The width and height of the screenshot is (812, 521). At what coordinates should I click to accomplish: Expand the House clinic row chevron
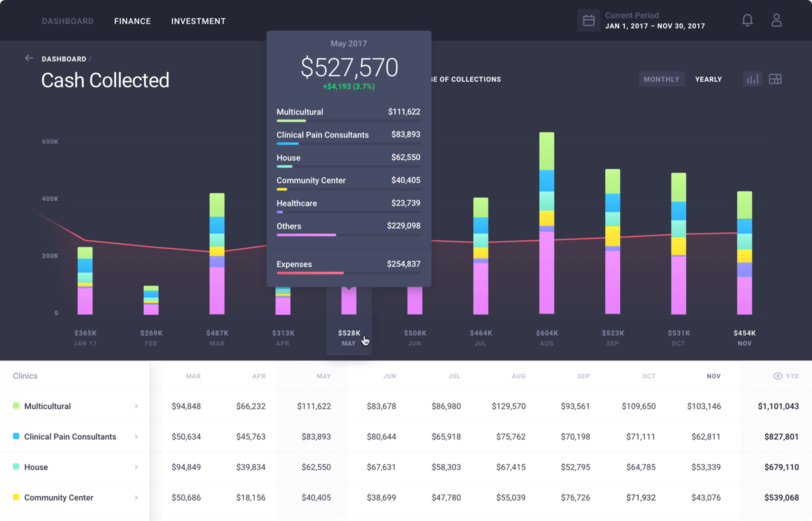[x=136, y=467]
